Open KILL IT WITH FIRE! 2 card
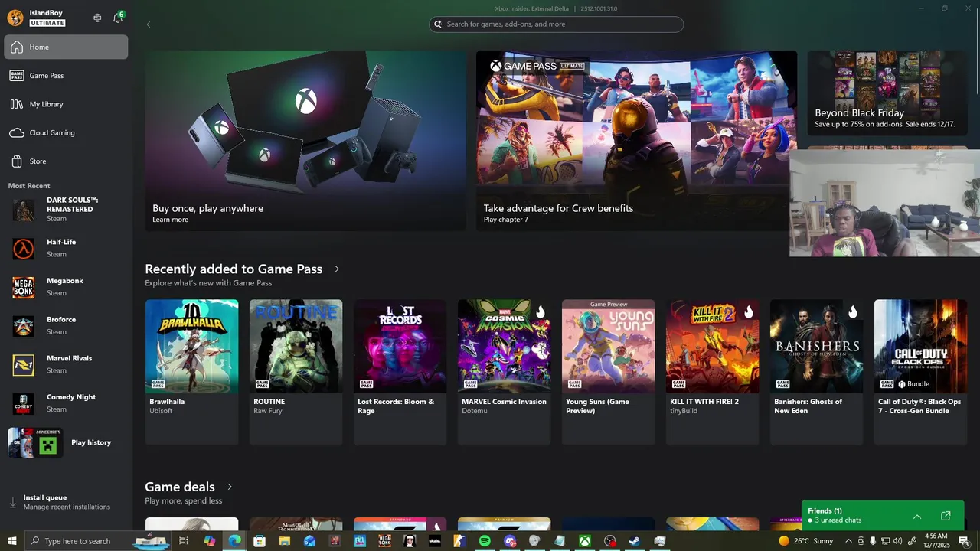 (x=712, y=372)
